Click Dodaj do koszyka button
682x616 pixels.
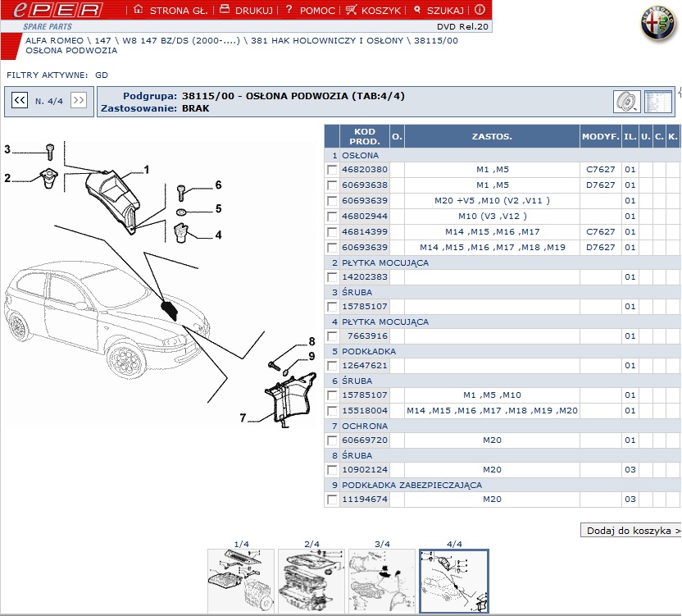click(630, 531)
